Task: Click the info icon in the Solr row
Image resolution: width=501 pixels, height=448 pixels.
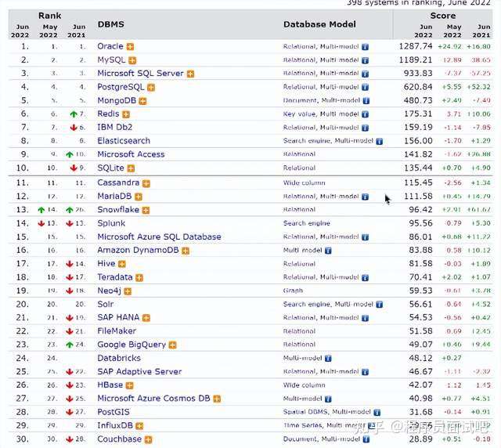Action: pyautogui.click(x=379, y=305)
